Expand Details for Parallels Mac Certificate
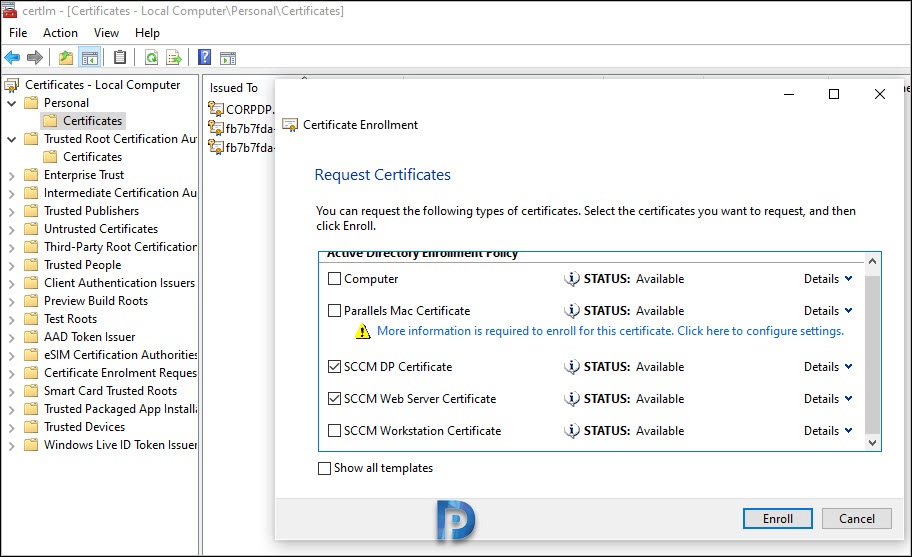Screen dimensions: 912x557 tap(828, 311)
